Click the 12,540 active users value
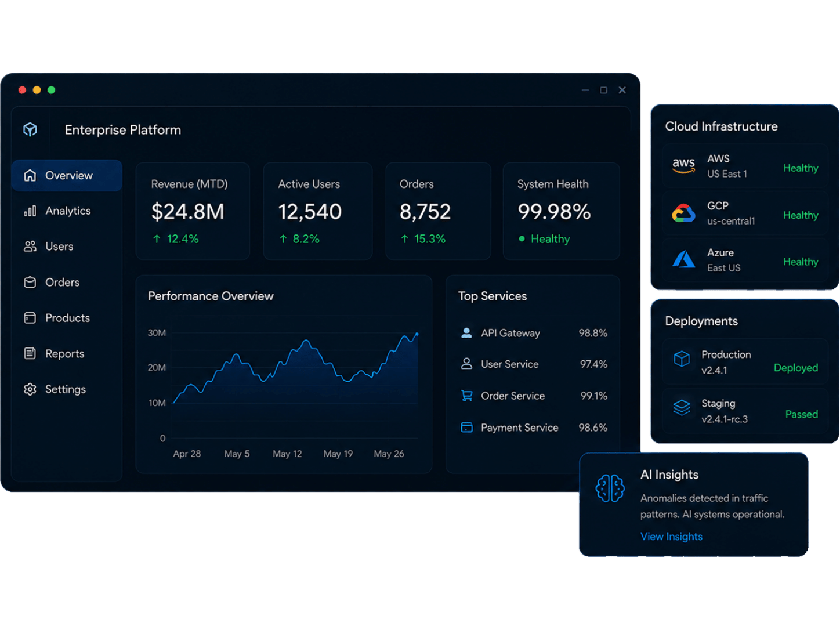 pos(310,212)
